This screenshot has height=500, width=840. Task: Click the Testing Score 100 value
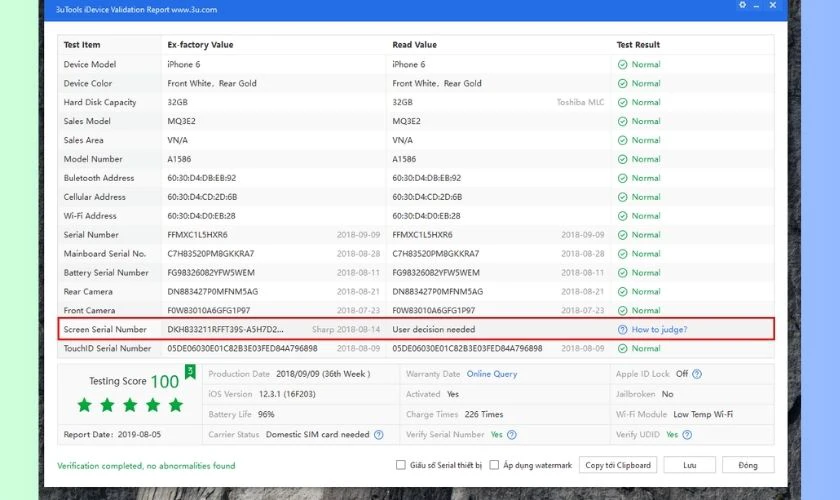pyautogui.click(x=164, y=382)
